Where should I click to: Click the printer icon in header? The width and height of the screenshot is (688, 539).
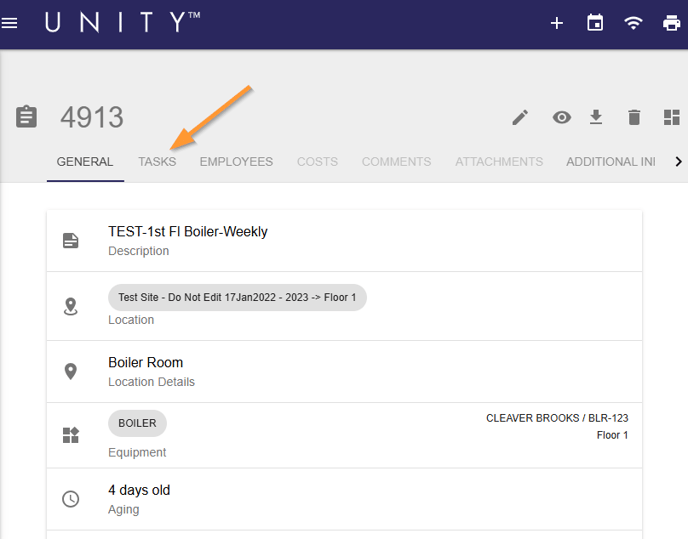click(x=671, y=23)
